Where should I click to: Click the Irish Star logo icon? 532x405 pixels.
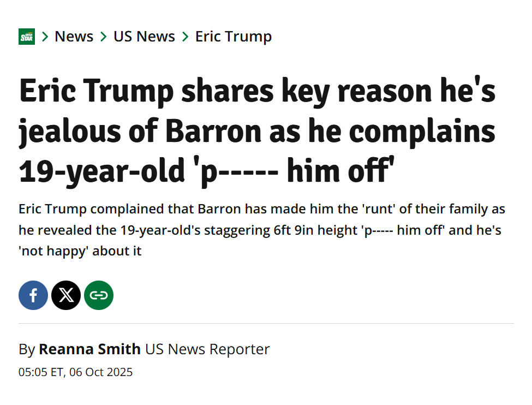[x=27, y=37]
